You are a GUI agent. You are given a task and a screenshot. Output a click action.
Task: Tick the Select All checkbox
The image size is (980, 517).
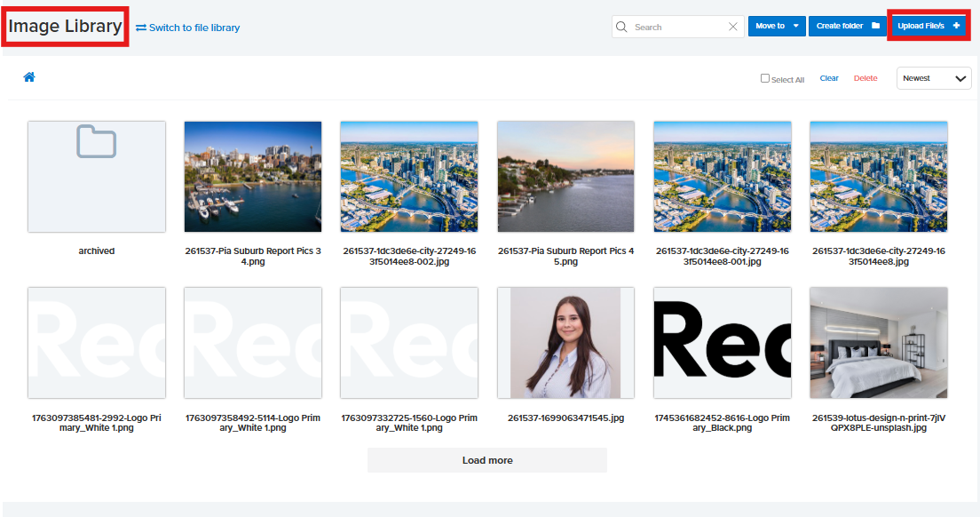(x=765, y=78)
